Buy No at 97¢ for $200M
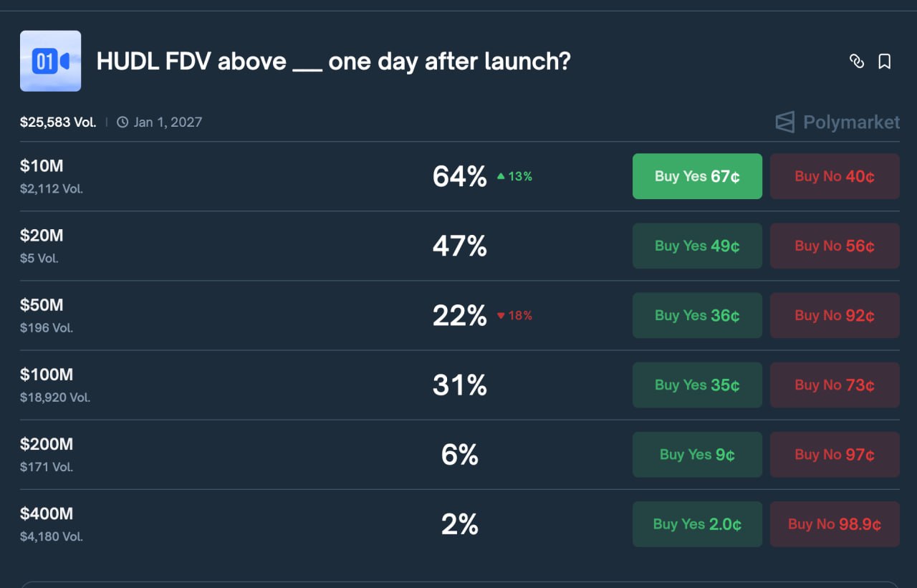 coord(835,454)
